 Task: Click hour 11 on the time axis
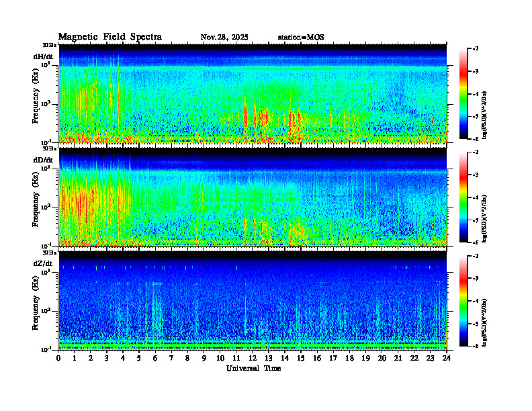pyautogui.click(x=236, y=358)
